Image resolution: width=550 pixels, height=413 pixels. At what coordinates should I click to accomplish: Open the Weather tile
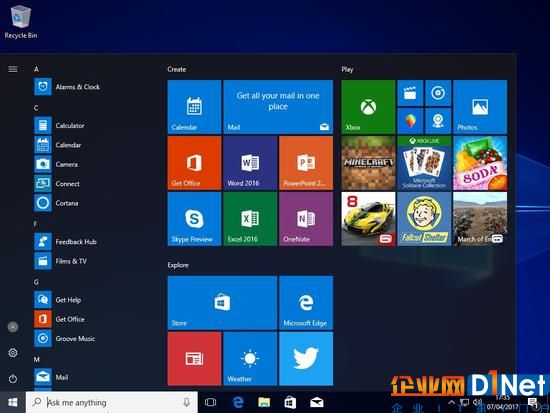250,359
